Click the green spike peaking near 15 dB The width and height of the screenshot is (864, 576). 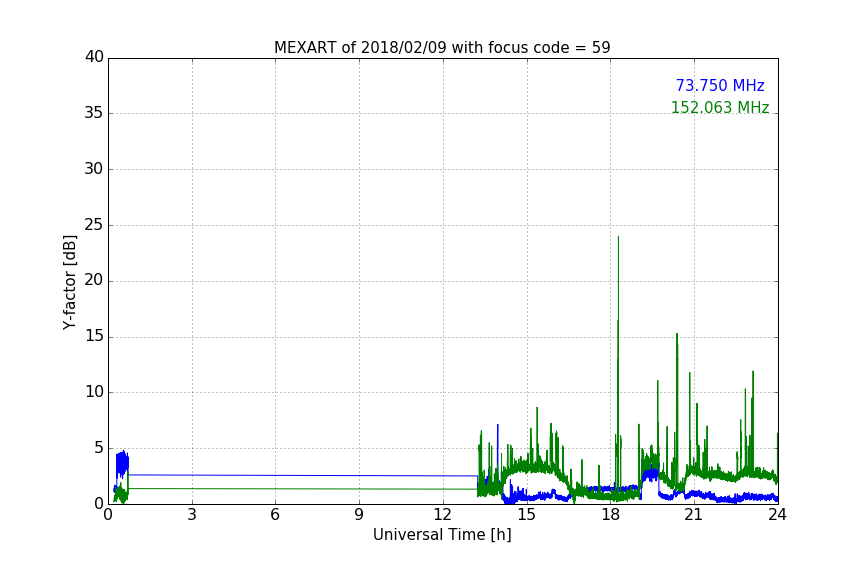click(x=677, y=335)
